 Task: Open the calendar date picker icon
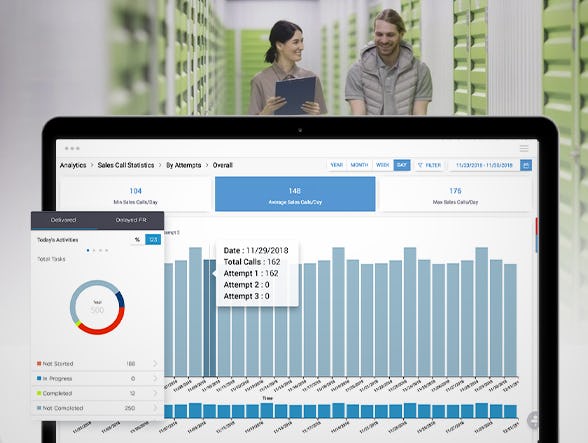pyautogui.click(x=526, y=165)
